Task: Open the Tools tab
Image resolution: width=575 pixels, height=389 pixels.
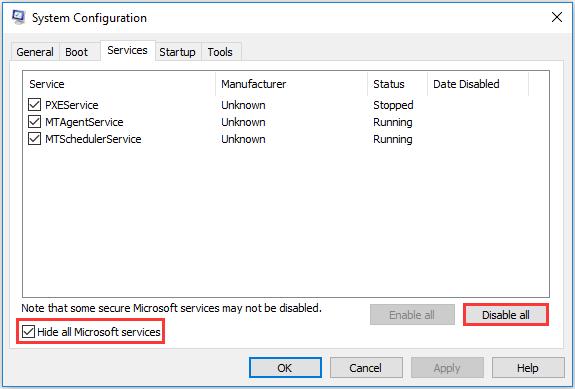Action: click(x=220, y=52)
